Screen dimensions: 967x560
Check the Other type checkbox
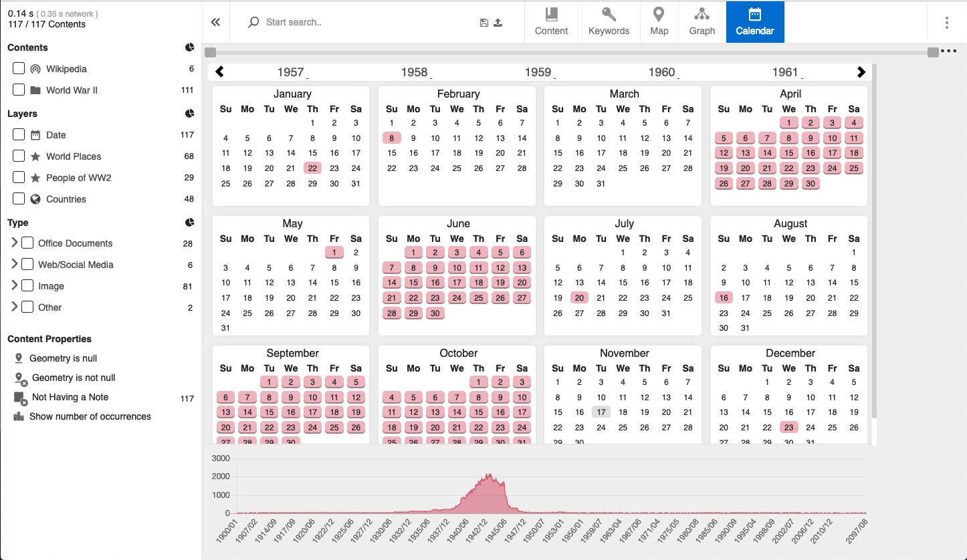tap(27, 307)
